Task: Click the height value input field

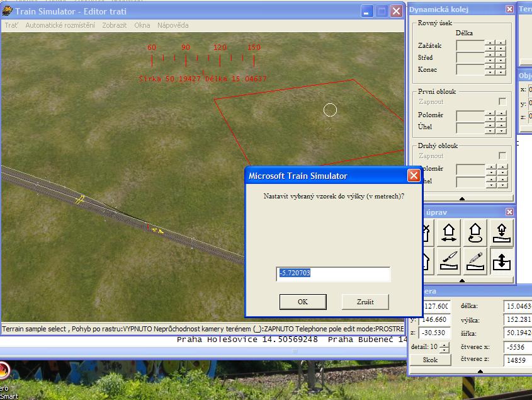Action: (333, 273)
